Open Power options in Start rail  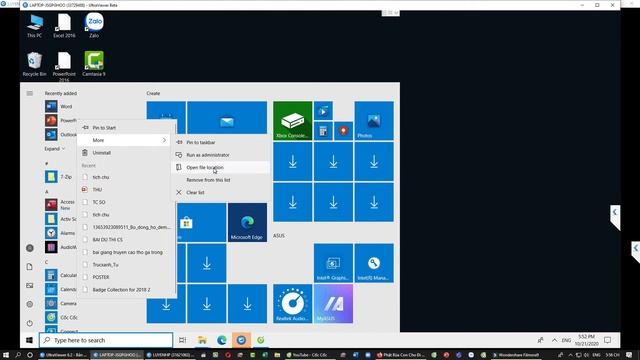pos(29,323)
